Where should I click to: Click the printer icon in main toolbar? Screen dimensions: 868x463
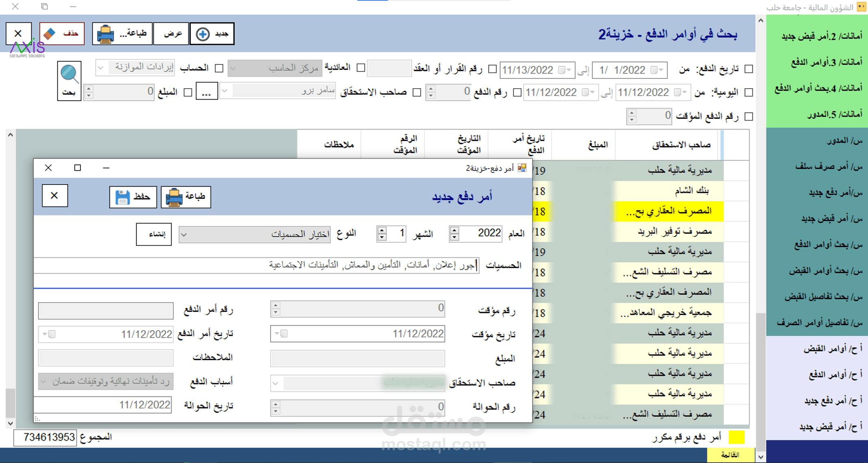[x=106, y=34]
